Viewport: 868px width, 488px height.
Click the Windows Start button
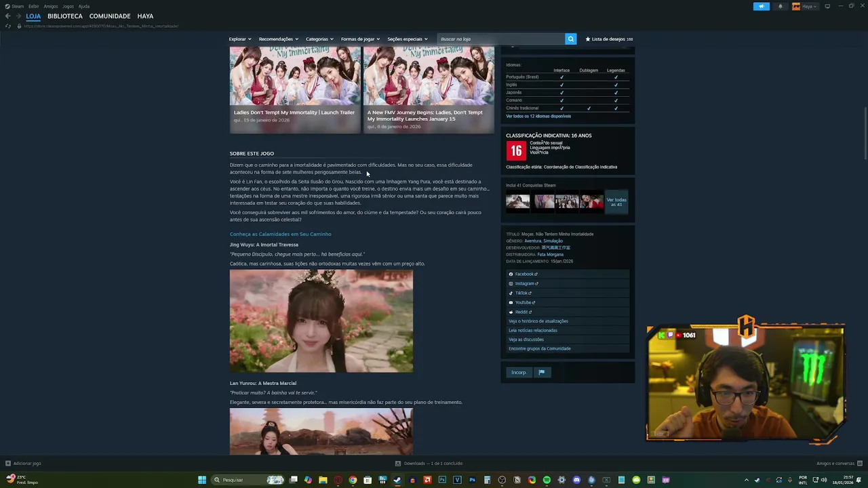(201, 480)
